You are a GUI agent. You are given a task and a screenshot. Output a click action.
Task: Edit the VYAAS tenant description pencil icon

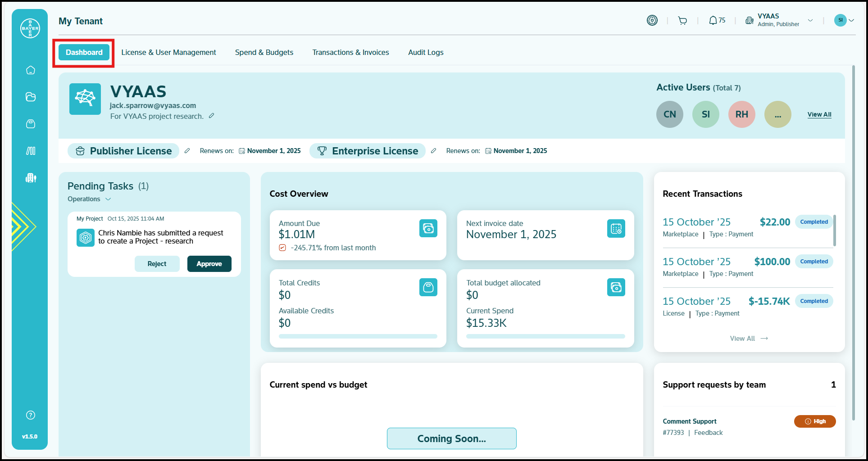211,116
